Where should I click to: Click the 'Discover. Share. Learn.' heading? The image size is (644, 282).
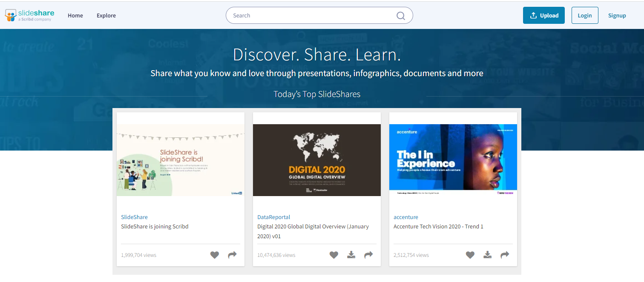pyautogui.click(x=317, y=55)
